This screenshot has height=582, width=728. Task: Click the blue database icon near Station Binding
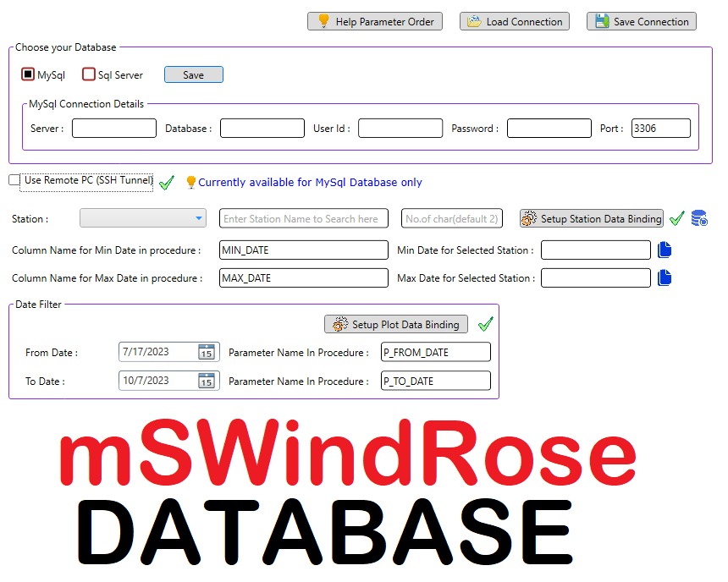(699, 217)
